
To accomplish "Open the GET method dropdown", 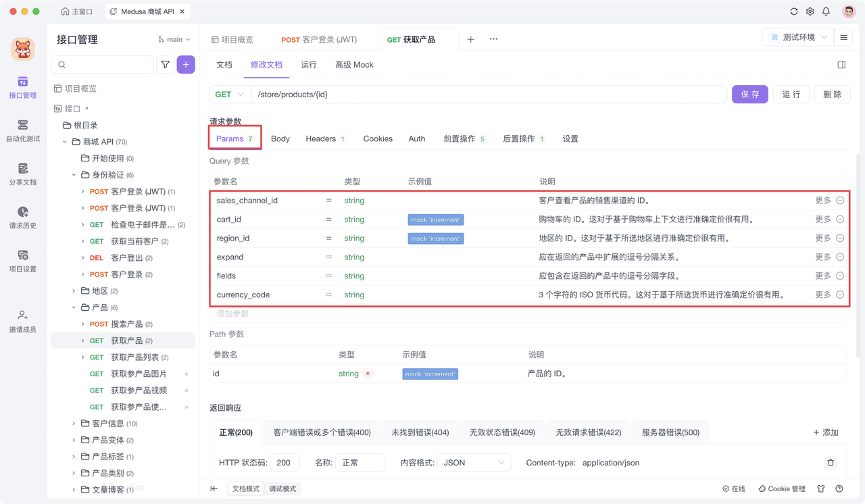I will [230, 95].
